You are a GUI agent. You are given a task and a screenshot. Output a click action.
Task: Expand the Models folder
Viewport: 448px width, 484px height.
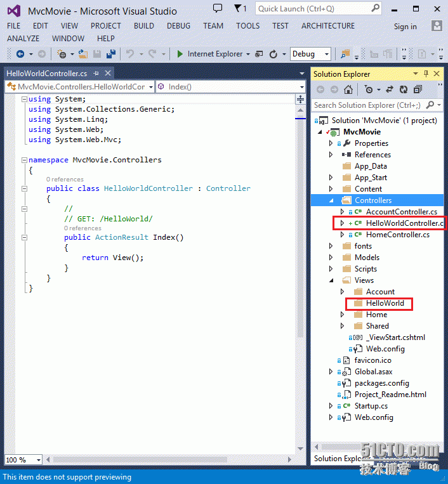(331, 258)
